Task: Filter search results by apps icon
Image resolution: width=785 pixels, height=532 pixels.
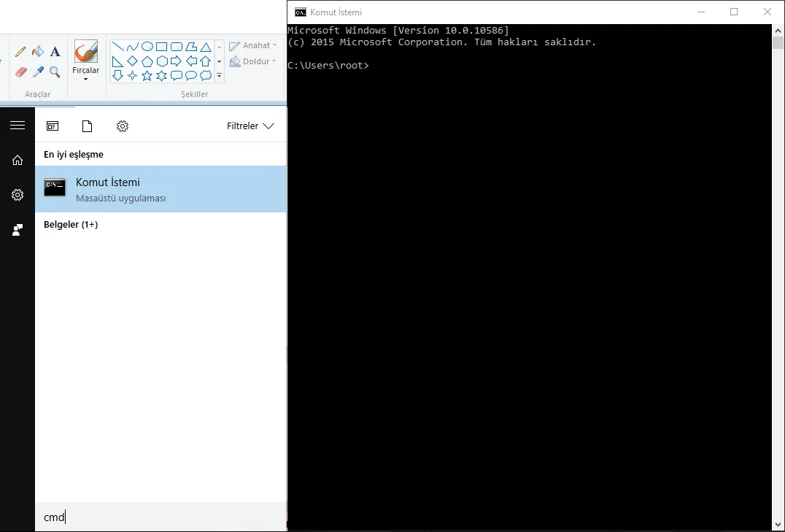Action: point(53,126)
